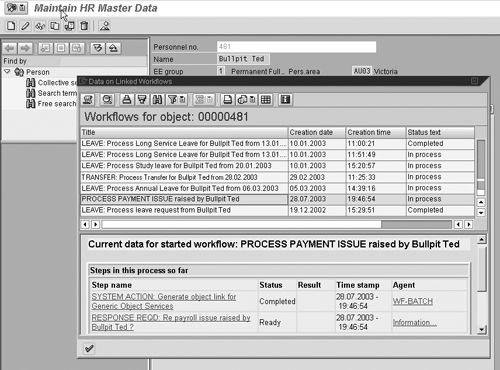Open the SYSTEM ACTION Generate object link step
Image resolution: width=500 pixels, height=370 pixels.
coord(164,301)
